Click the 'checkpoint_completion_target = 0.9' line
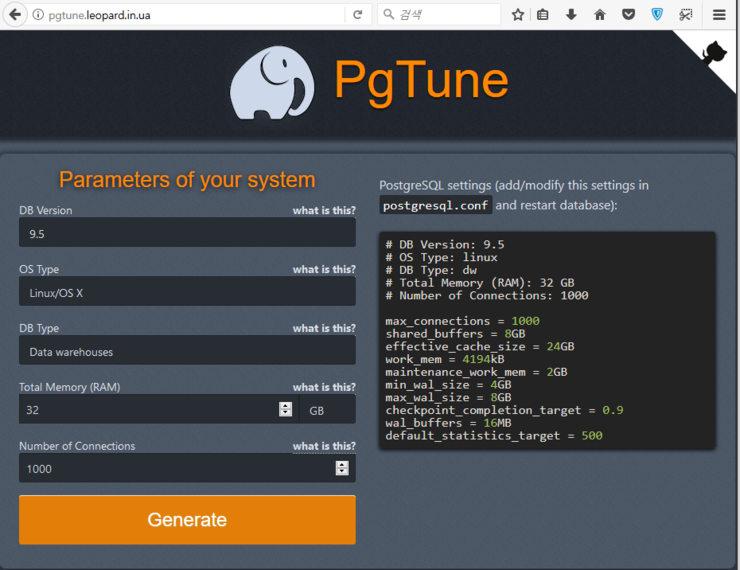Image resolution: width=740 pixels, height=570 pixels. (x=504, y=411)
